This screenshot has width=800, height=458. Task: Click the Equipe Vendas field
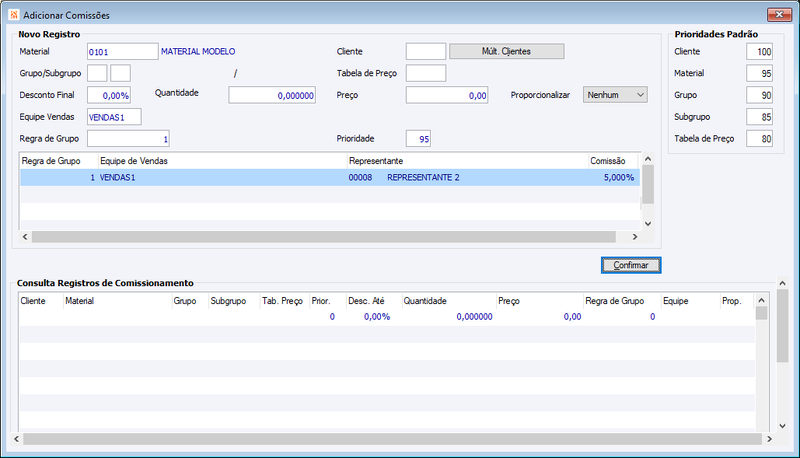[x=114, y=117]
